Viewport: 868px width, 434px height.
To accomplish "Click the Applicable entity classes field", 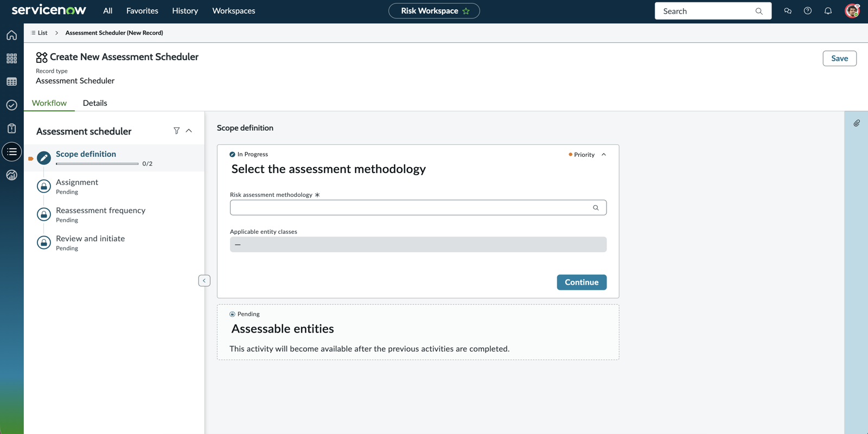I will (418, 245).
